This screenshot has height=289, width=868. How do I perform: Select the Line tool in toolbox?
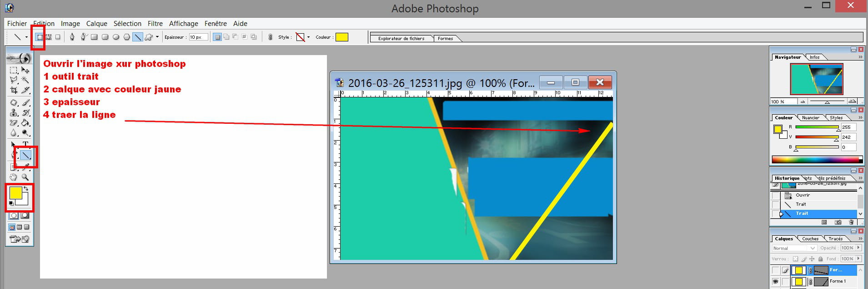point(25,156)
